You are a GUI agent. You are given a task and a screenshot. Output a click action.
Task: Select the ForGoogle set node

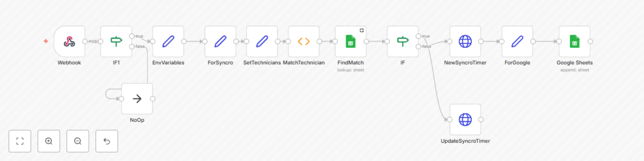coord(517,42)
